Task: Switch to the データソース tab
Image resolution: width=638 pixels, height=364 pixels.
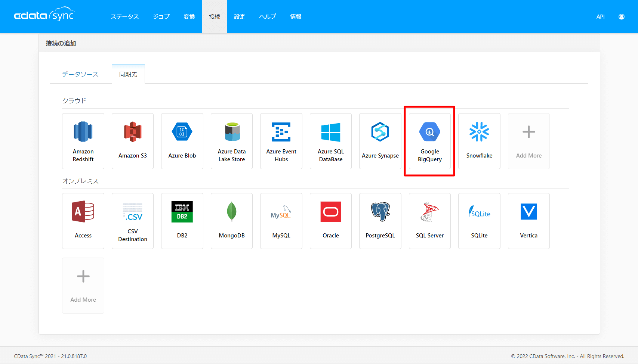Action: 80,74
